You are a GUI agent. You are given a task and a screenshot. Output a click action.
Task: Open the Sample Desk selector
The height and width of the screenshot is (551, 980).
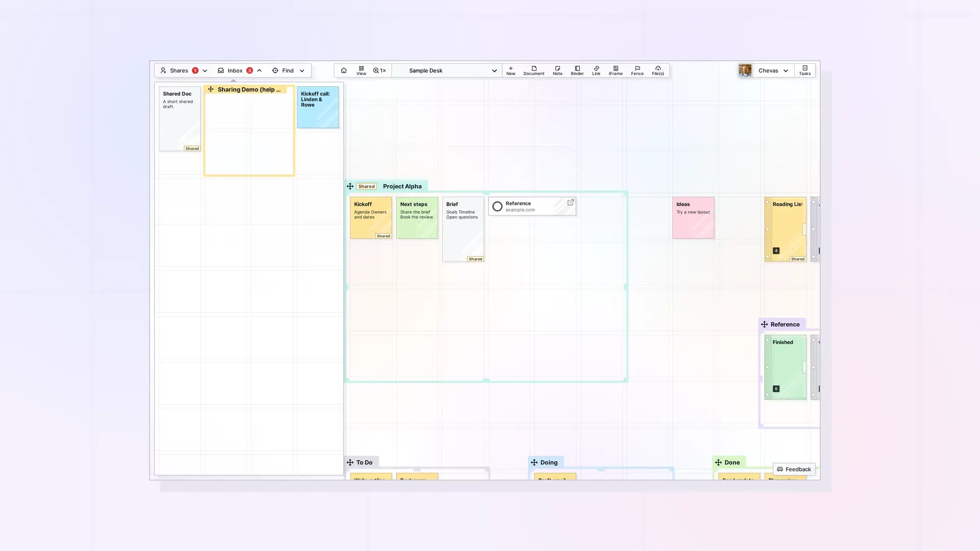pos(447,70)
